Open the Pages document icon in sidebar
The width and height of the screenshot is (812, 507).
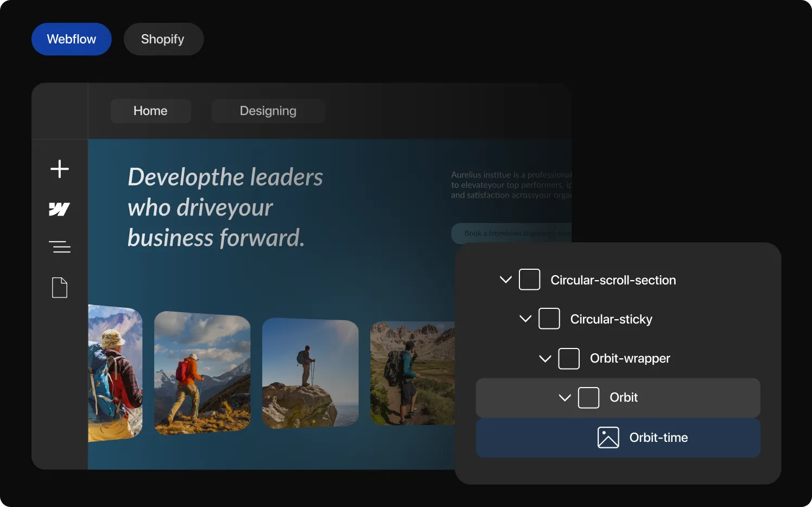[x=60, y=288]
